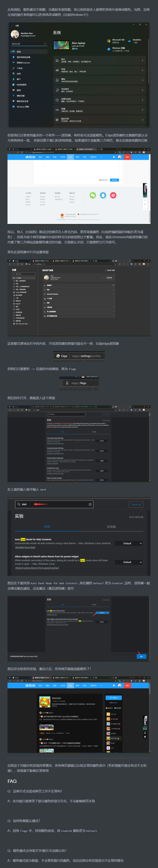Viewport: 158px width, 868px height.
Task: Click the Edge logo in address snippet
Action: pos(58,356)
